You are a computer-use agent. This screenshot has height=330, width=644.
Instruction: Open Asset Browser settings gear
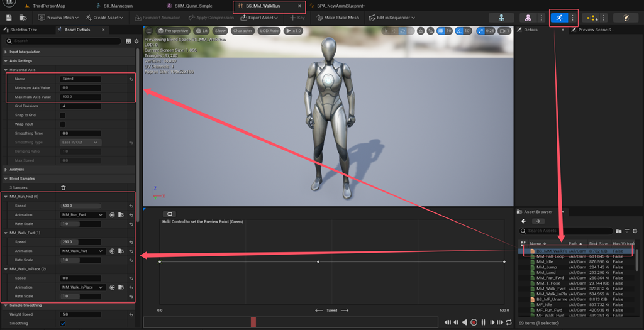(x=635, y=231)
